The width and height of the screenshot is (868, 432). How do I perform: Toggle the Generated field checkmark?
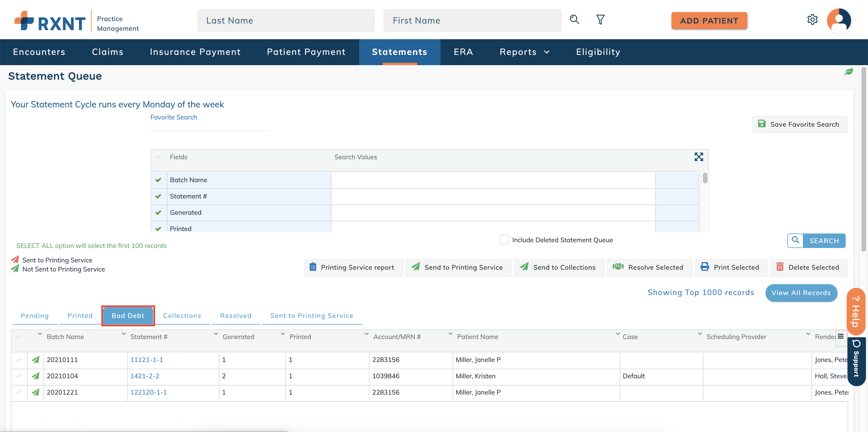point(158,212)
